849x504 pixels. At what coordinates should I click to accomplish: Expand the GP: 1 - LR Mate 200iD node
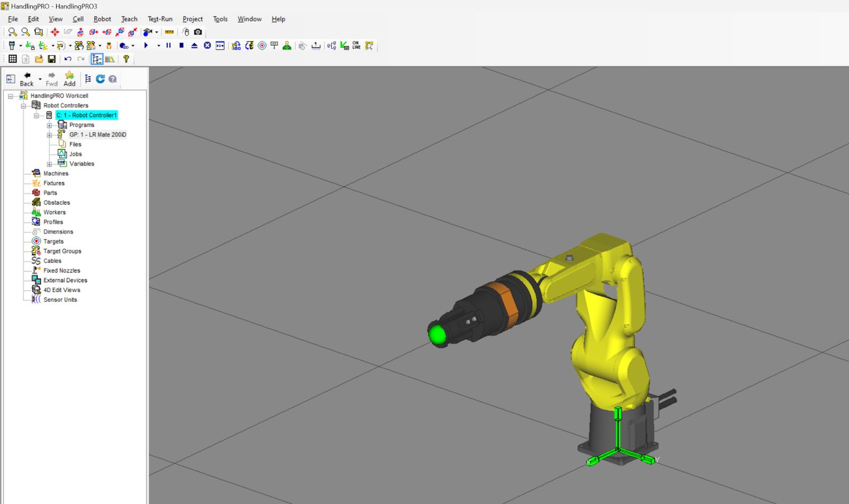(49, 135)
